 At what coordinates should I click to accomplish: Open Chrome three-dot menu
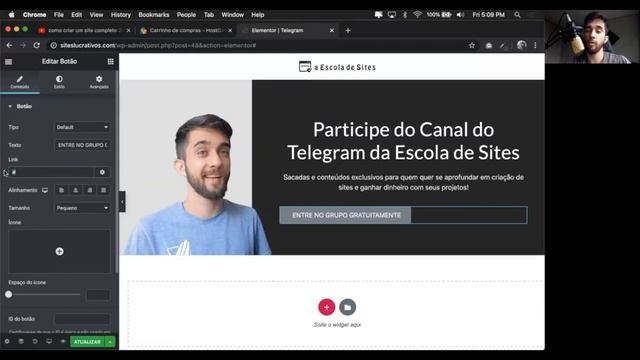pos(535,45)
